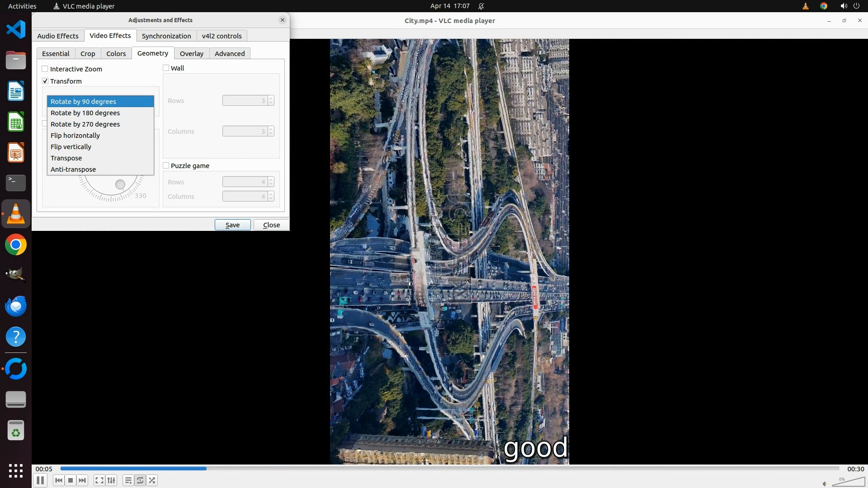Enable the Interactive Zoom checkbox

point(45,69)
